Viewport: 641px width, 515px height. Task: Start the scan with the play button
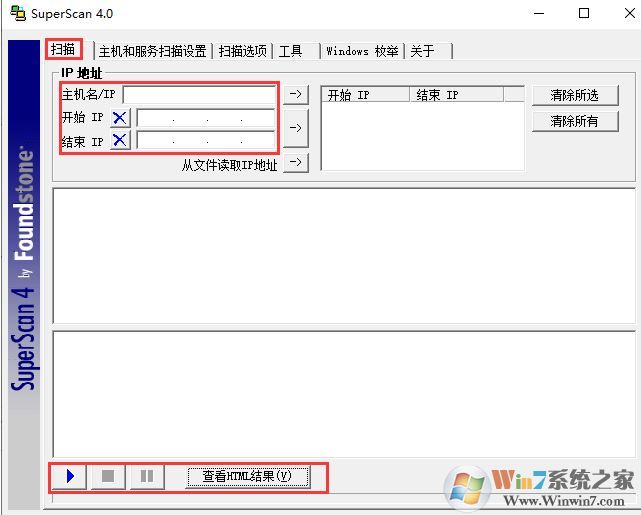69,476
